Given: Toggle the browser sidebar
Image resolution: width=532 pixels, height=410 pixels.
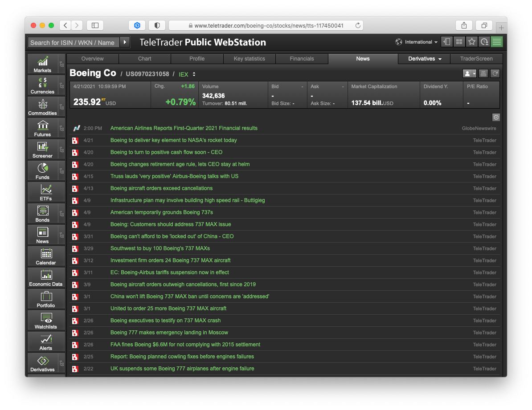Looking at the screenshot, I should (95, 25).
